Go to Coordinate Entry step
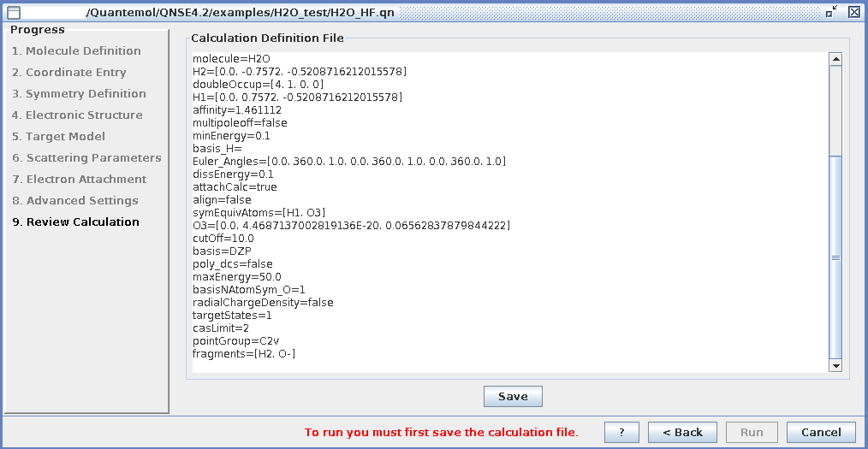 pos(68,73)
